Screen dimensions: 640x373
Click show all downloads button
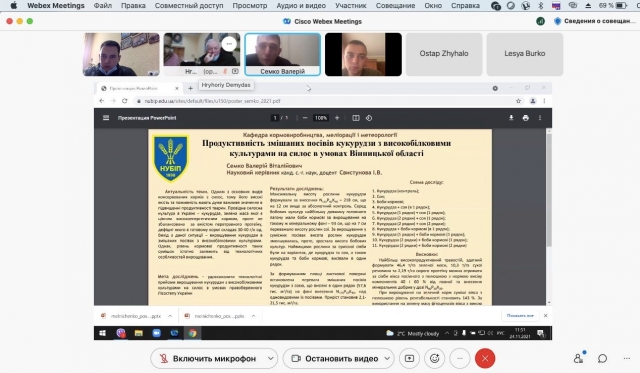[520, 315]
